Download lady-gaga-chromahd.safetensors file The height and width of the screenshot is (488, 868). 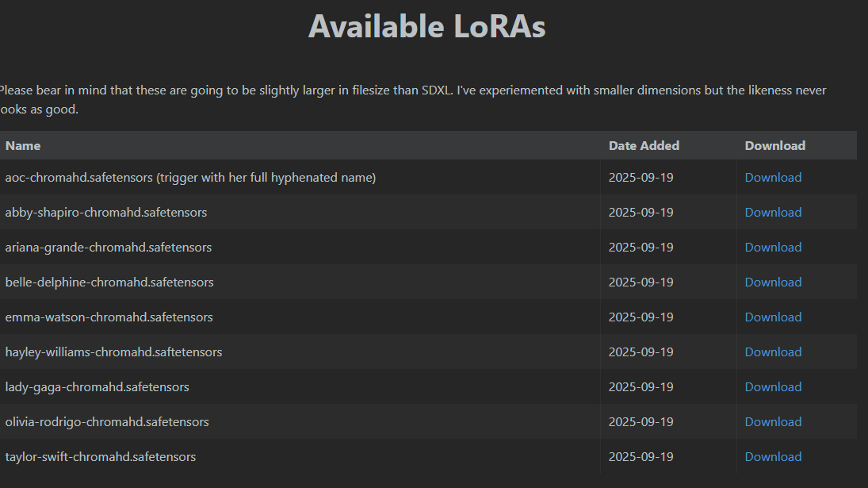773,386
